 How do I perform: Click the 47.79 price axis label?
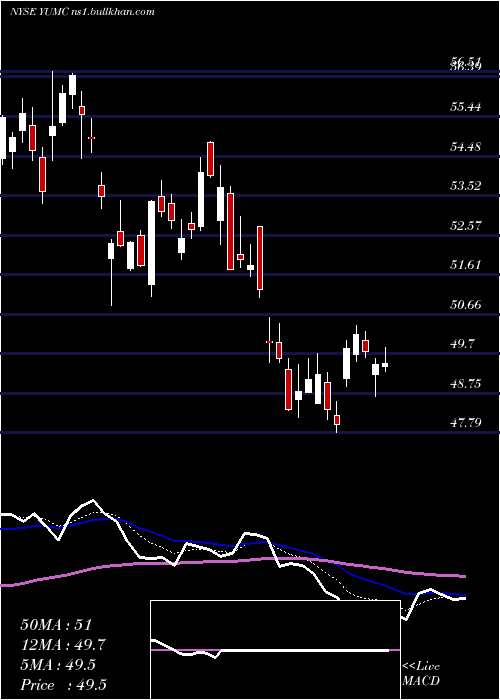(x=466, y=422)
